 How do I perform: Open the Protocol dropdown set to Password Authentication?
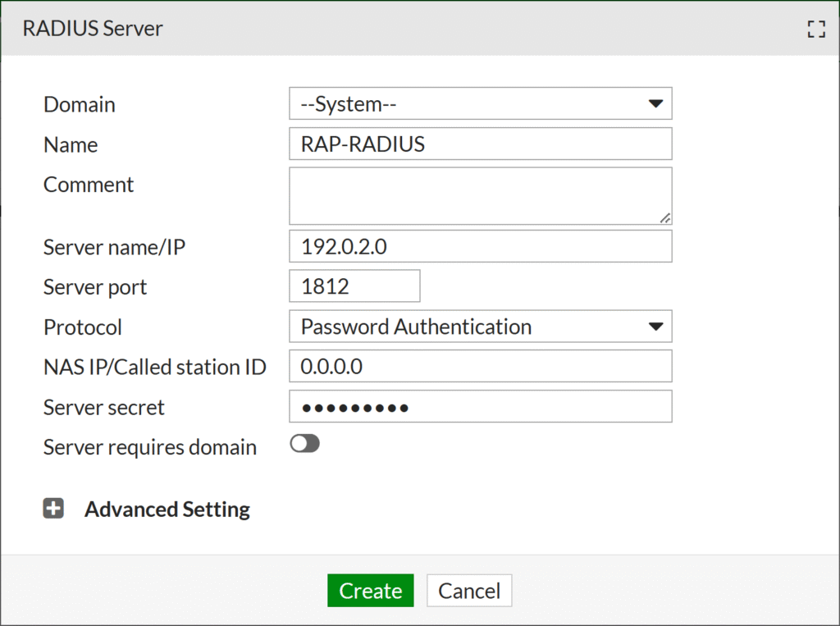[x=480, y=326]
